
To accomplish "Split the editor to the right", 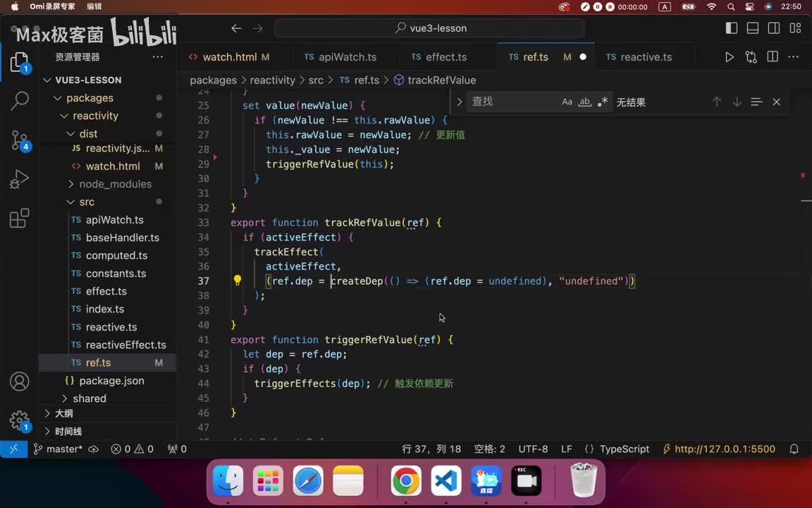I will 772,56.
